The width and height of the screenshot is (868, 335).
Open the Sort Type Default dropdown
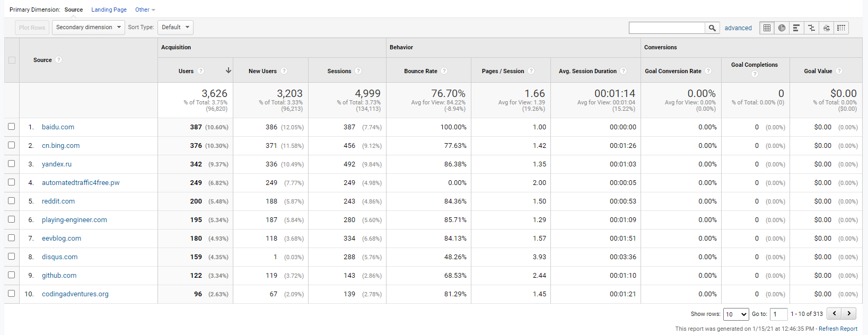click(x=175, y=28)
